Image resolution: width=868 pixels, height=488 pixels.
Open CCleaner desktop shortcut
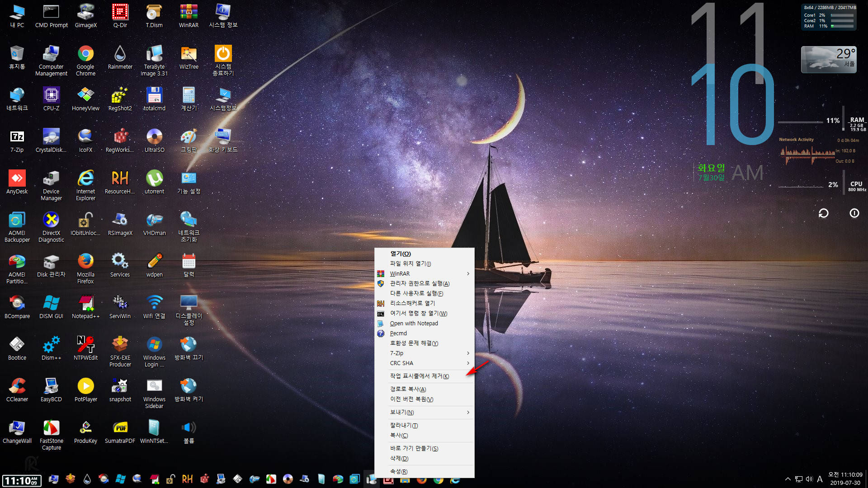tap(17, 390)
